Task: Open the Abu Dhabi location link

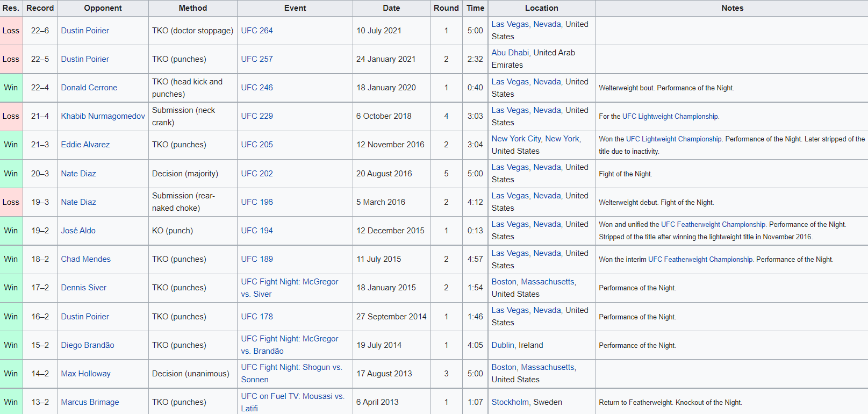Action: [510, 53]
